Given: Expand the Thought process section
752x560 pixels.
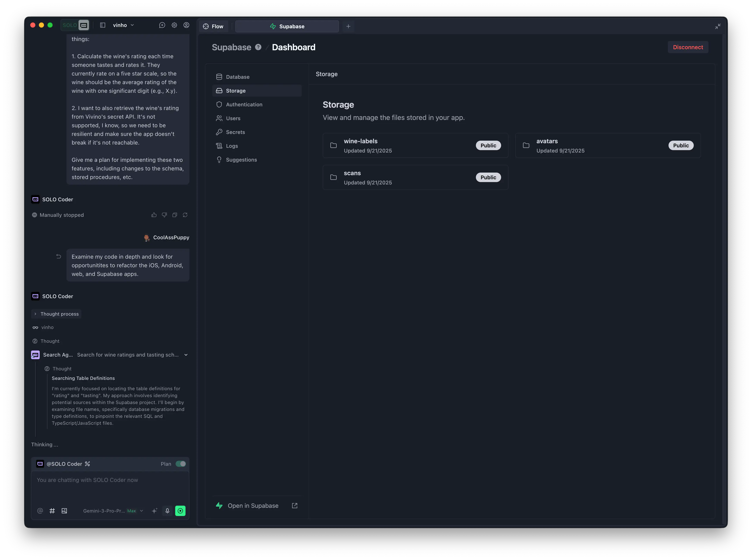Looking at the screenshot, I should [56, 314].
